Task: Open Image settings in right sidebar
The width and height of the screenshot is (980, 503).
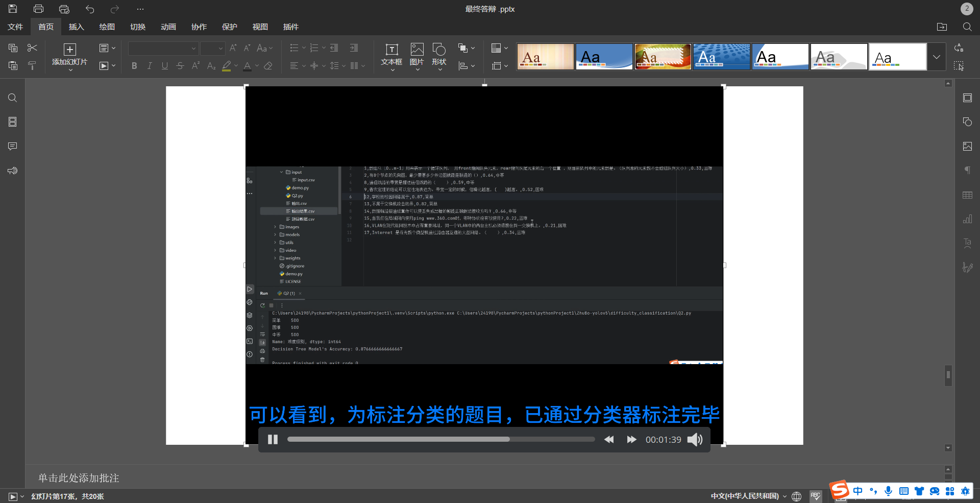Action: (967, 146)
